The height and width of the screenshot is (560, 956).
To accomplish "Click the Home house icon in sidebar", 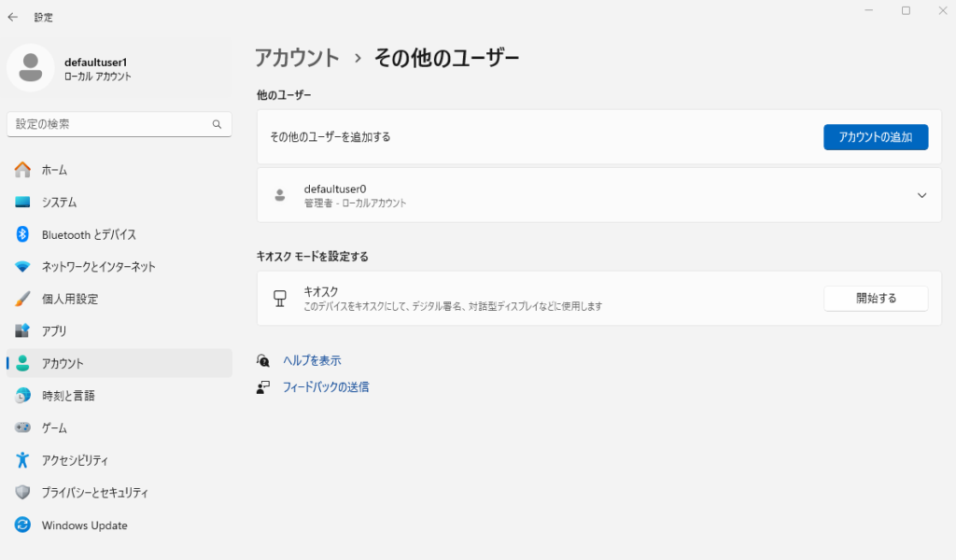I will 23,170.
